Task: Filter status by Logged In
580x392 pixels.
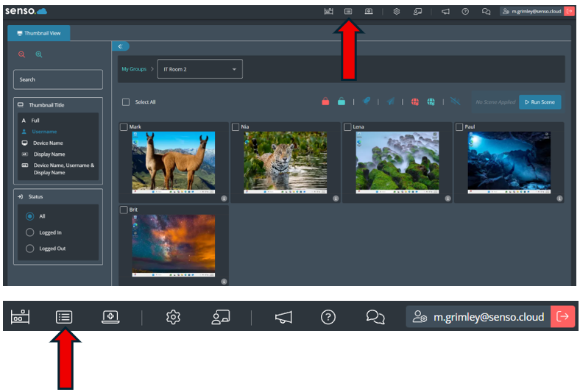Action: 30,232
